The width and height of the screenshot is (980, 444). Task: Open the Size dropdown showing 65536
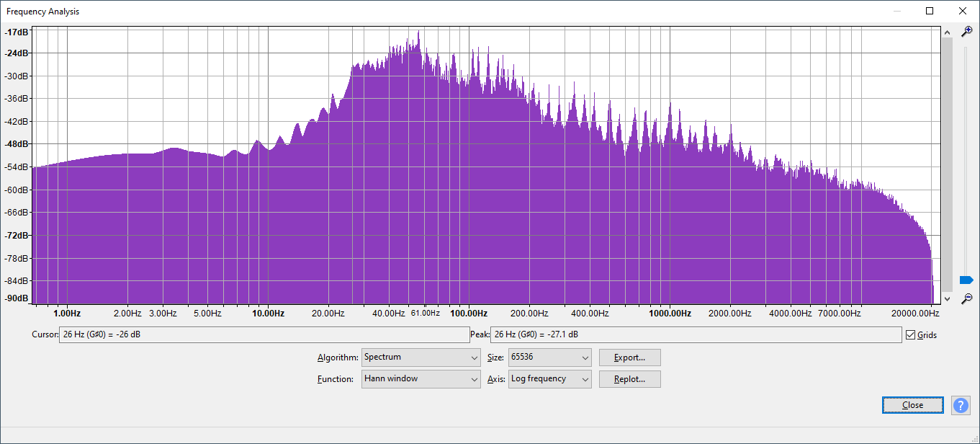click(549, 358)
